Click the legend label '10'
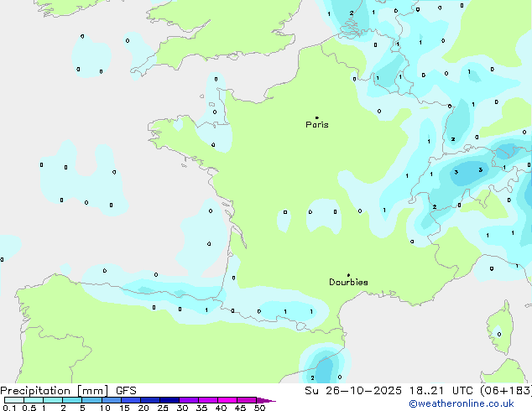Viewport: 532px width, 411px height. coord(105,408)
